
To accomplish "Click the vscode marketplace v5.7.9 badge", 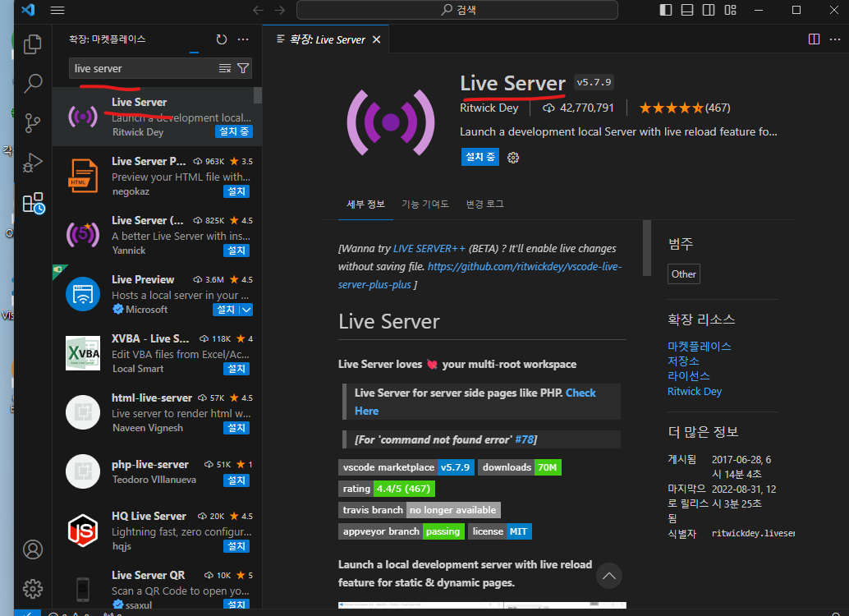I will point(406,467).
